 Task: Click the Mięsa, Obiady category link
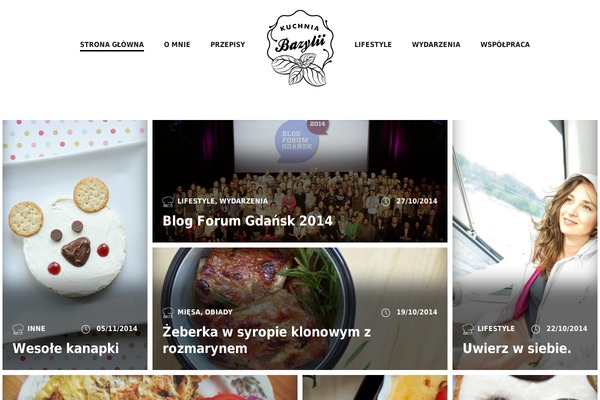[x=205, y=312]
